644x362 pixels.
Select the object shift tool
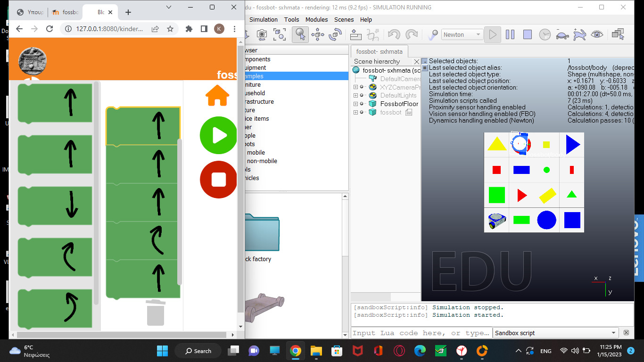[317, 34]
